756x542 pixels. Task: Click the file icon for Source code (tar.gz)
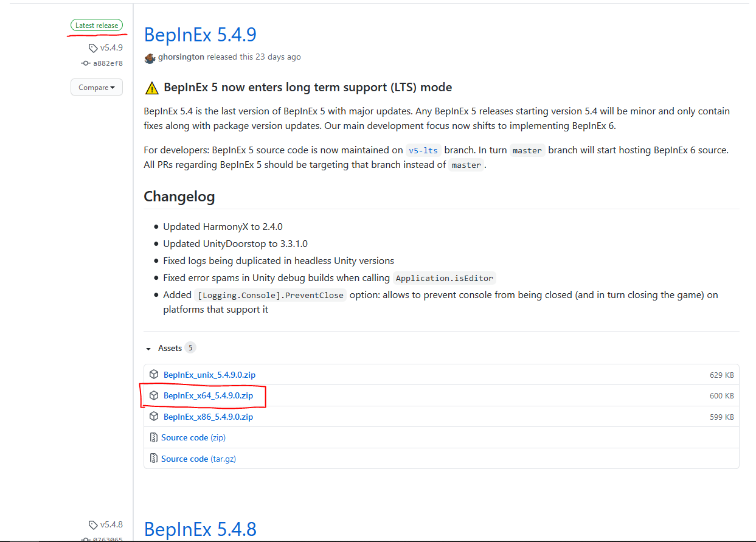(x=154, y=459)
